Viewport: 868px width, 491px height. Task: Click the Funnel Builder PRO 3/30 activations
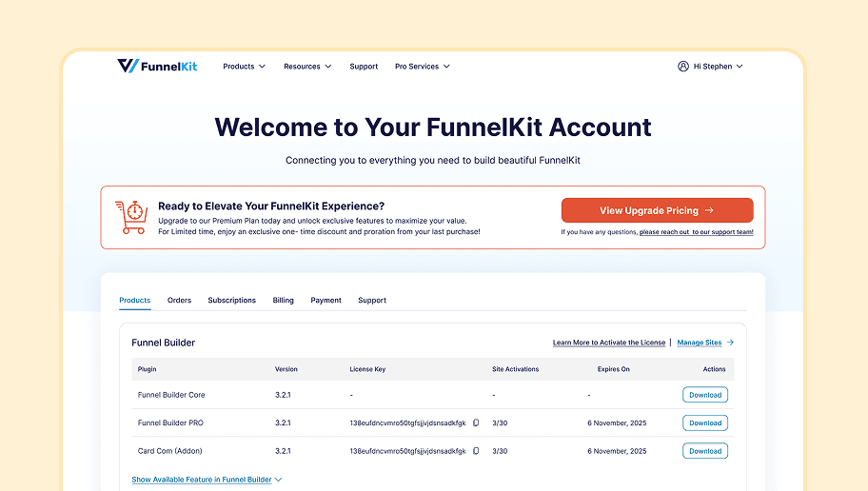click(x=500, y=422)
